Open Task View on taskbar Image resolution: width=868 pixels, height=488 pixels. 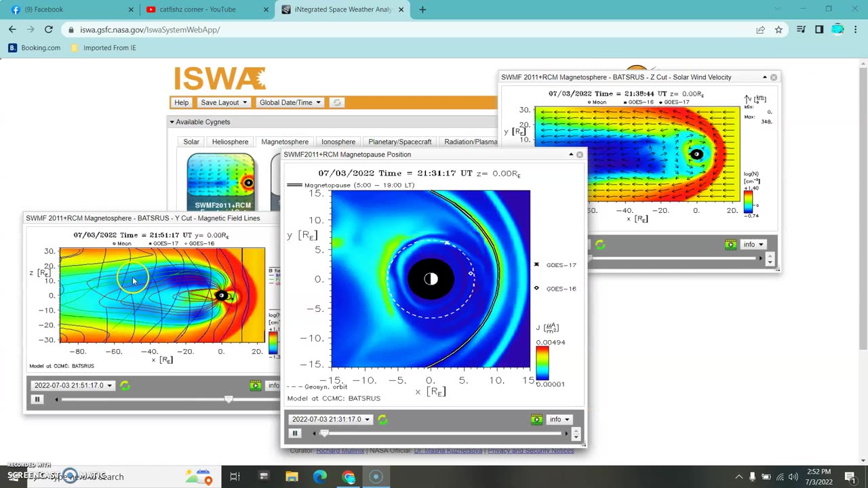(235, 476)
